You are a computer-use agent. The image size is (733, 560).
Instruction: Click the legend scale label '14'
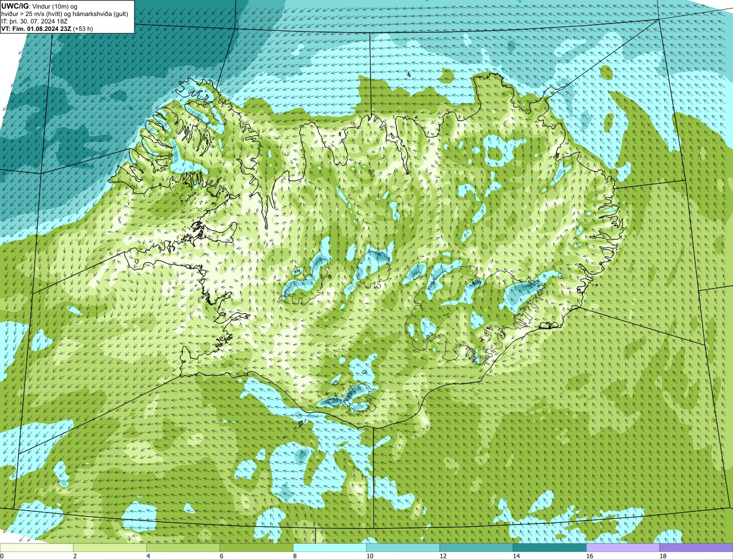point(517,556)
